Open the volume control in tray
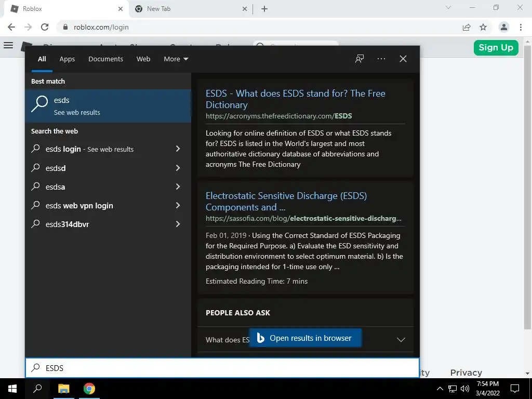Image resolution: width=532 pixels, height=399 pixels. tap(465, 389)
